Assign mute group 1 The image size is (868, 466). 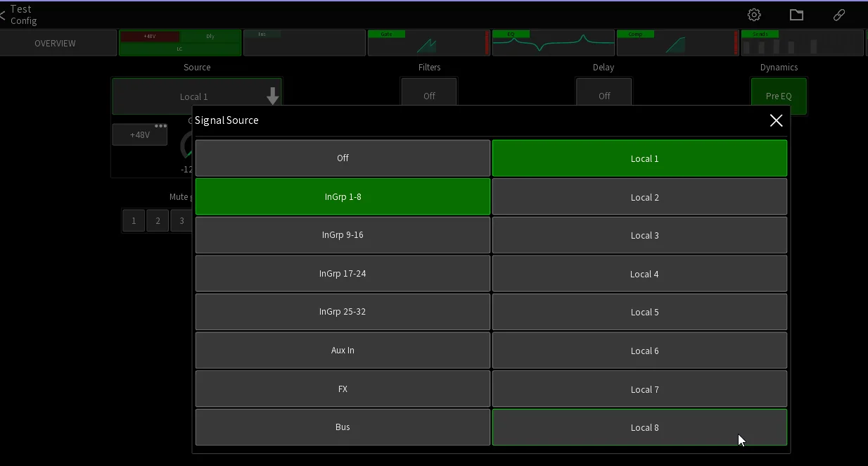pos(134,221)
